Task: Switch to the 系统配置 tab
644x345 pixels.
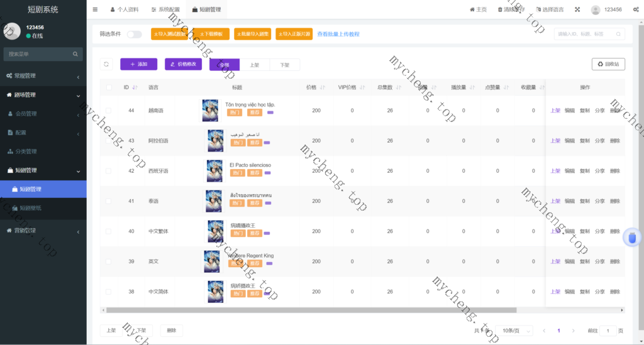Action: [x=165, y=9]
